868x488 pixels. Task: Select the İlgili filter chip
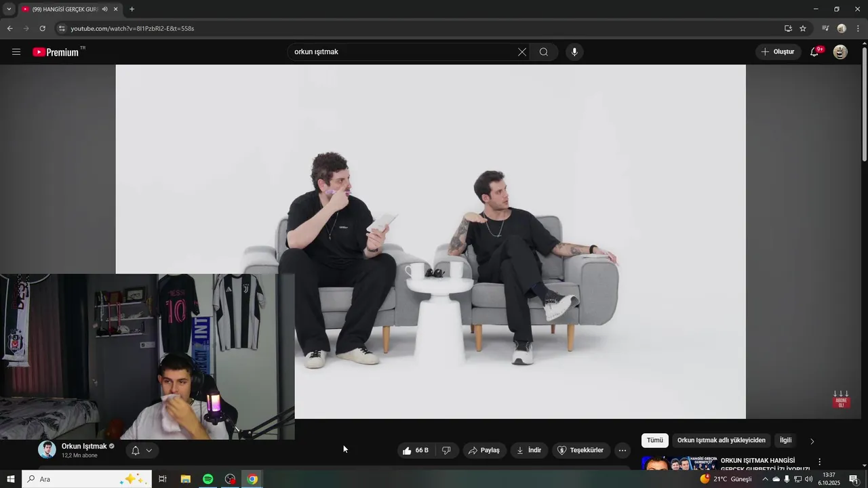[786, 441]
